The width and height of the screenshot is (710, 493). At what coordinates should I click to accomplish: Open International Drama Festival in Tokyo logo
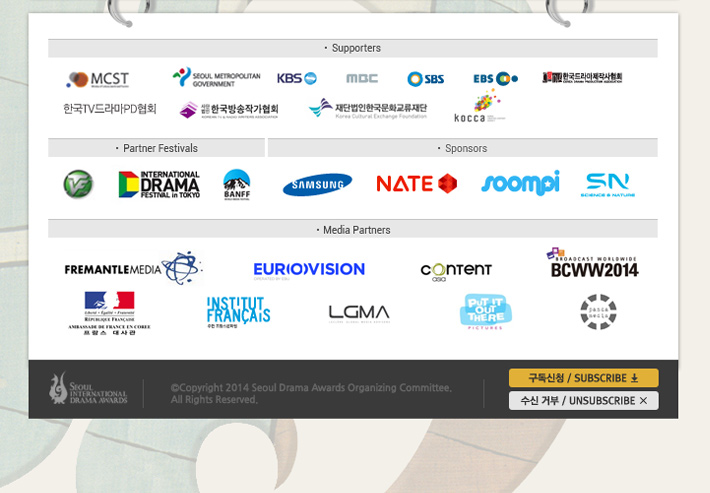159,184
